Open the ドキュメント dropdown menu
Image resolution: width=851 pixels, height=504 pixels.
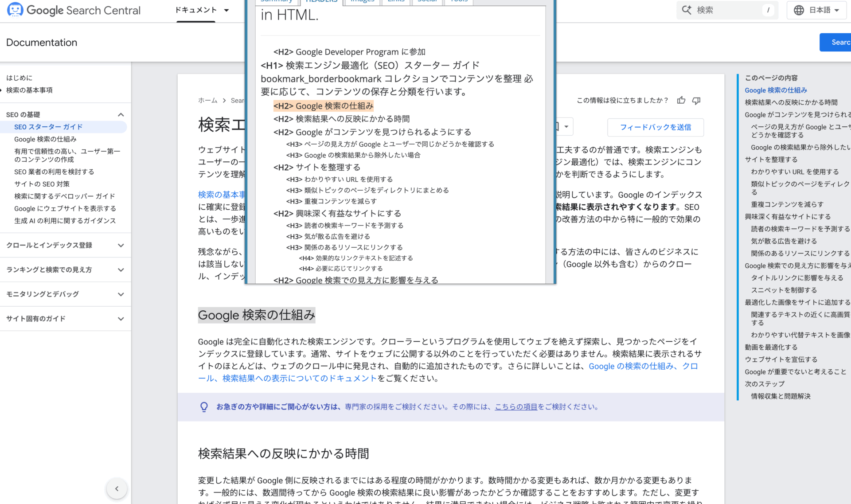[x=201, y=10]
